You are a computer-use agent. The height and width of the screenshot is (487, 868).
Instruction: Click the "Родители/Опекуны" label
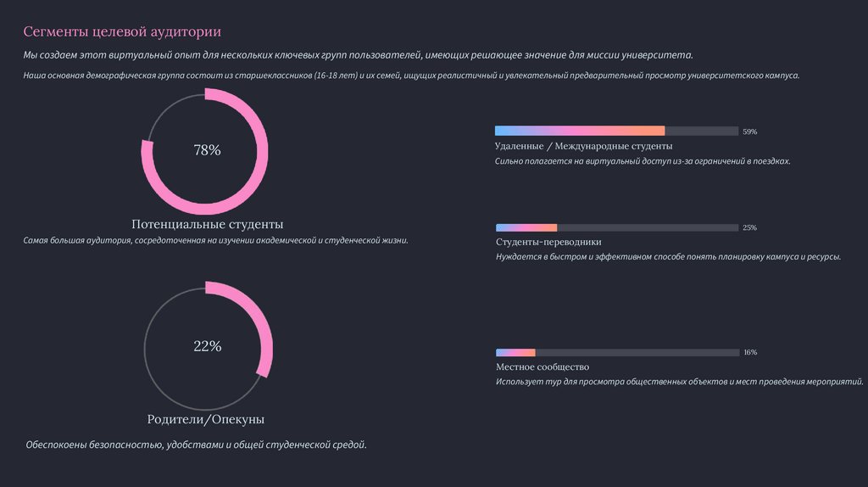point(206,420)
